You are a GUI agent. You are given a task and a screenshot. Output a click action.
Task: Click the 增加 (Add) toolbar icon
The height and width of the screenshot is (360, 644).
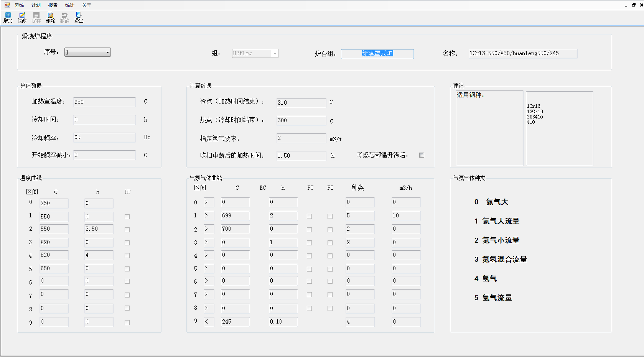8,17
